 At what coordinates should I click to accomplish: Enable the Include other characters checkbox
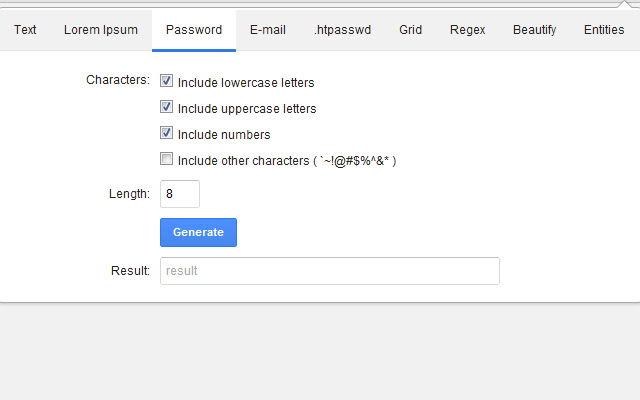[167, 159]
